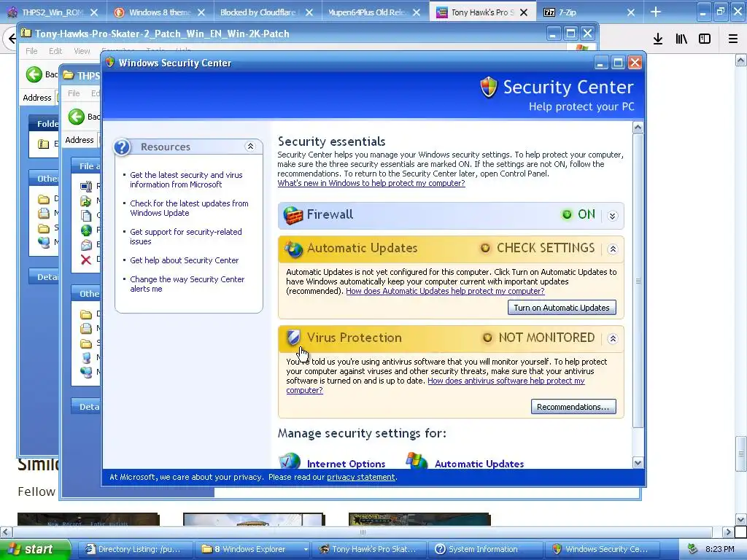The image size is (747, 560).
Task: Click the Virus Protection shield icon
Action: pyautogui.click(x=293, y=338)
